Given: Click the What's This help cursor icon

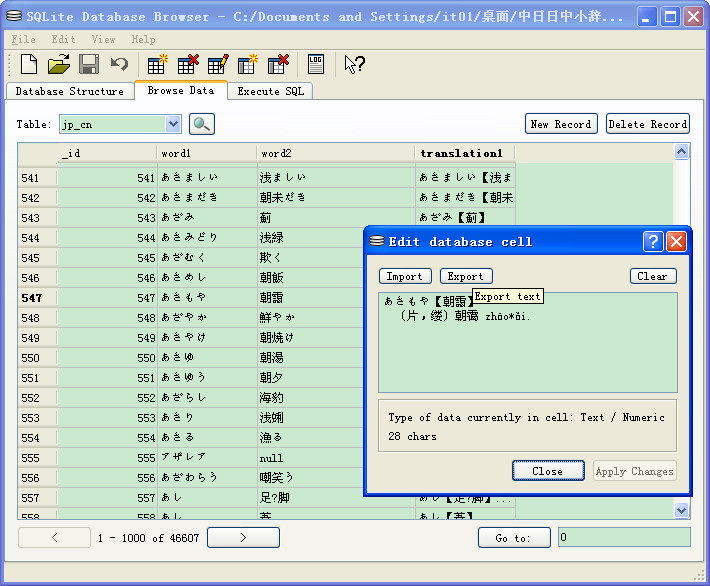Looking at the screenshot, I should click(x=354, y=64).
